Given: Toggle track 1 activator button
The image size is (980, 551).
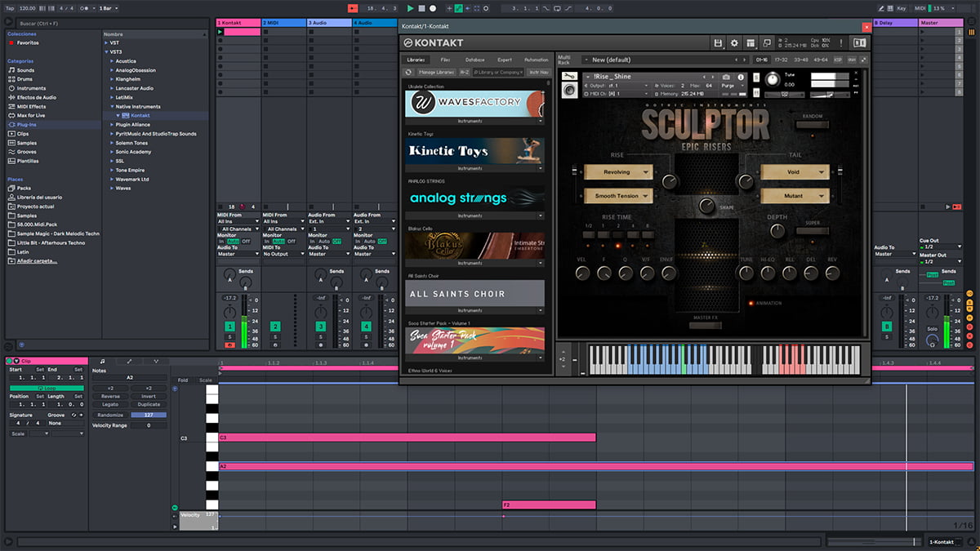Looking at the screenshot, I should (229, 327).
